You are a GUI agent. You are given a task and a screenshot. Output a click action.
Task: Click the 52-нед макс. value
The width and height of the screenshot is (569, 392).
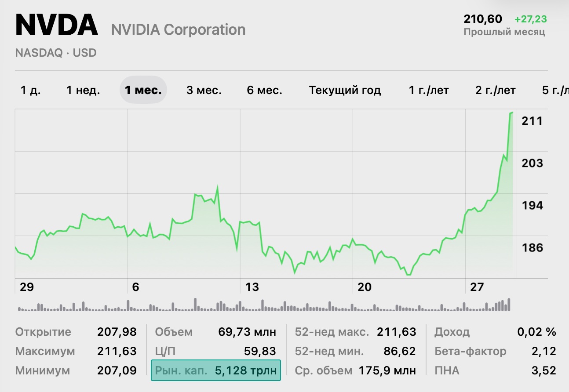[x=396, y=332]
